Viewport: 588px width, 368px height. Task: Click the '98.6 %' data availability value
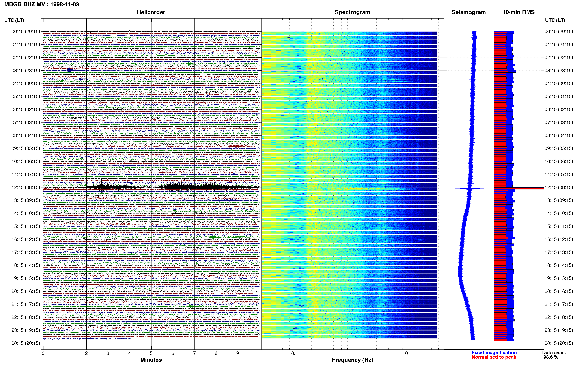pos(551,357)
